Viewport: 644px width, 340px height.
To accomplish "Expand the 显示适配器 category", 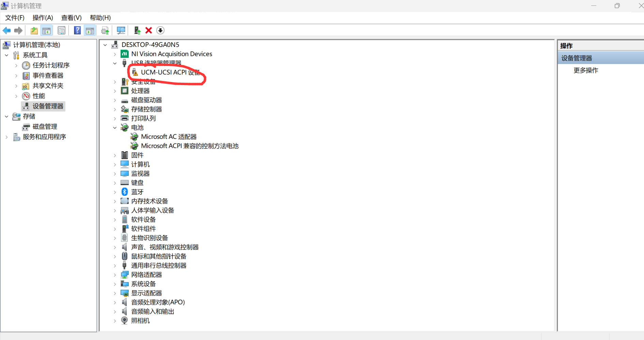I will click(x=115, y=293).
